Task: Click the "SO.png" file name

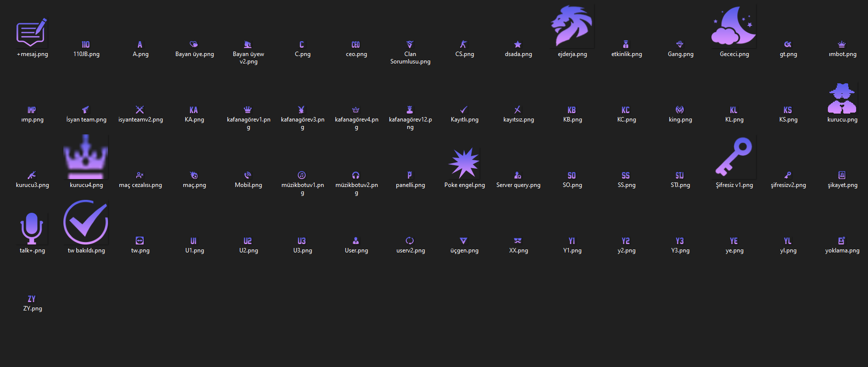Action: (x=572, y=185)
